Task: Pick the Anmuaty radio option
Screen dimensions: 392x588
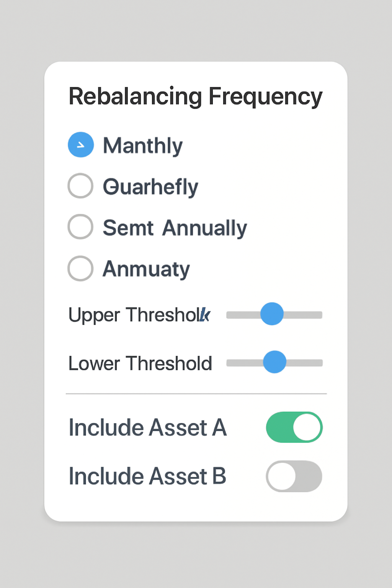Action: [x=80, y=268]
